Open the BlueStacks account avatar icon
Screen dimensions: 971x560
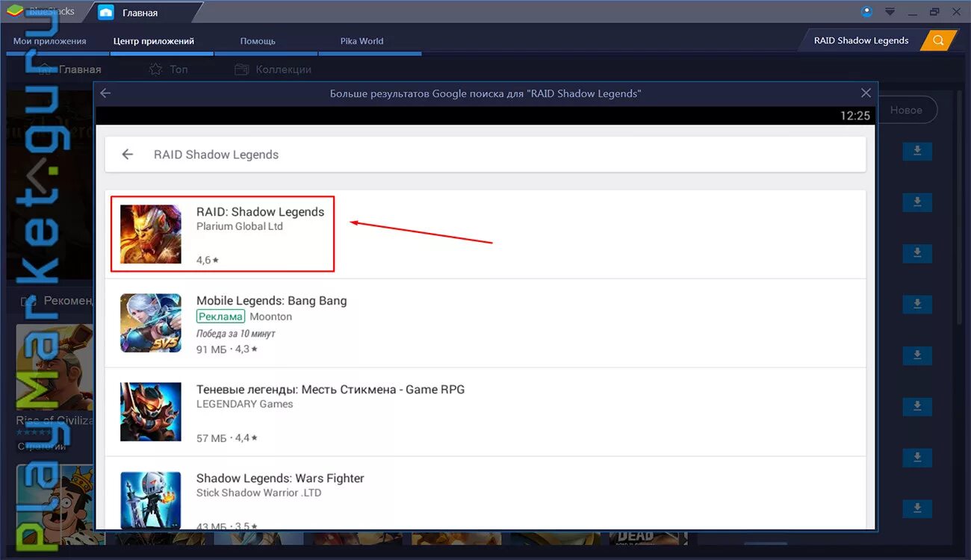click(x=866, y=12)
